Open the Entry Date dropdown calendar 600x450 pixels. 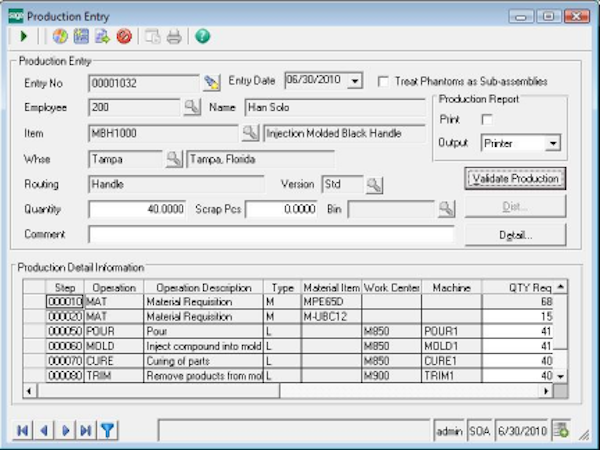coord(355,81)
